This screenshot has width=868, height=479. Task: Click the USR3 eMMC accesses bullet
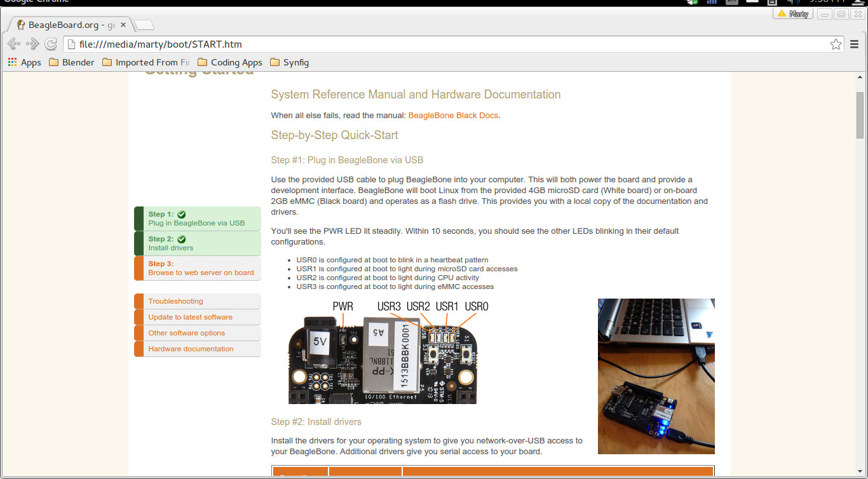[395, 287]
